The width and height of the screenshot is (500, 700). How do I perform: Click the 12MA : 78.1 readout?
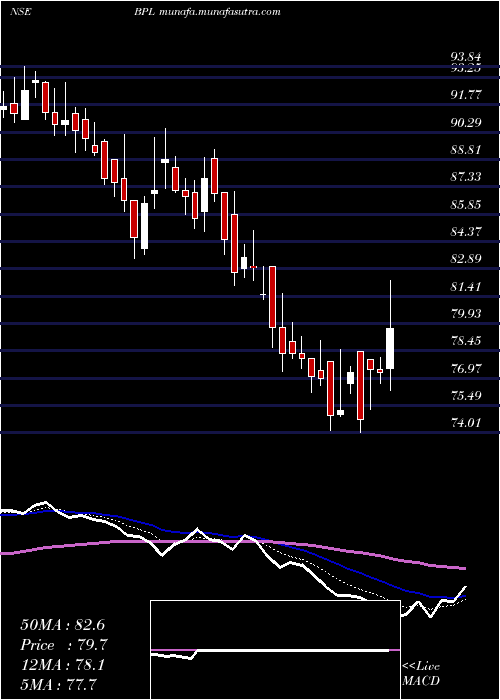pos(62,665)
